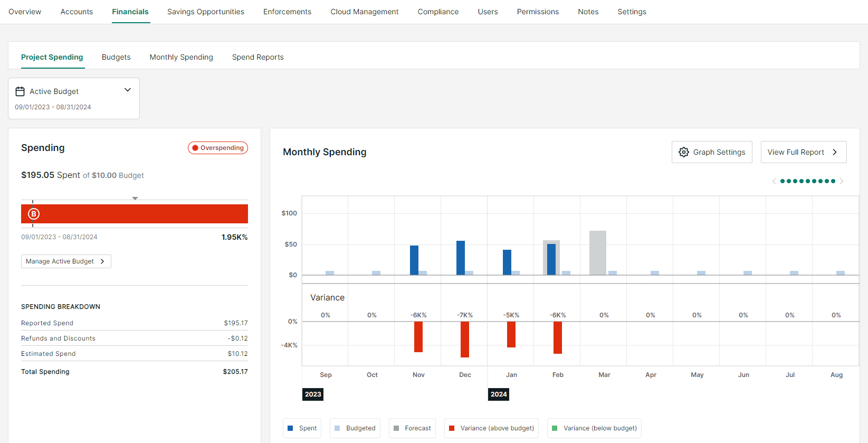
Task: Switch to the Spend Reports sub-tab
Action: 258,57
